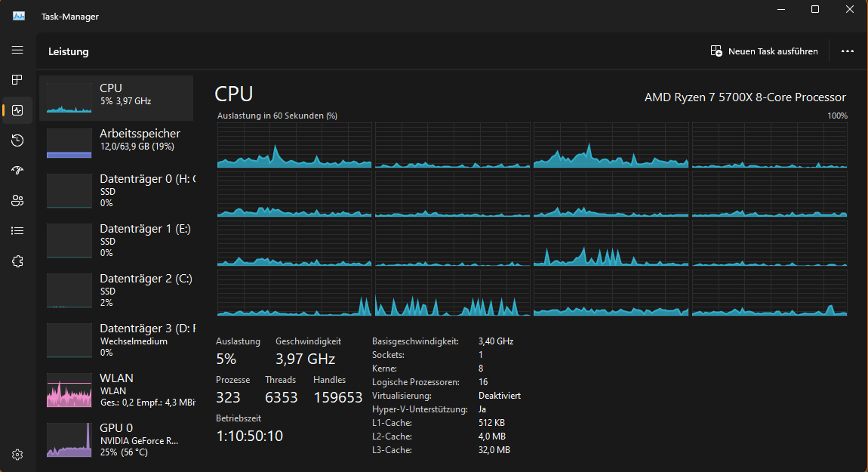868x472 pixels.
Task: Click the Auslastung in 60 Sekunden label
Action: click(x=277, y=116)
